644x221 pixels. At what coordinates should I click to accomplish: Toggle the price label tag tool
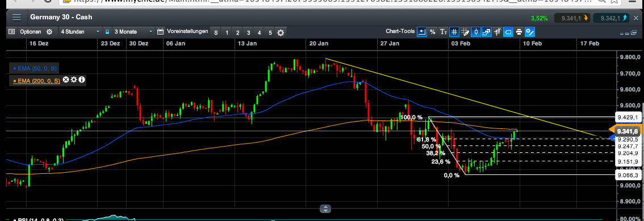coord(508,32)
